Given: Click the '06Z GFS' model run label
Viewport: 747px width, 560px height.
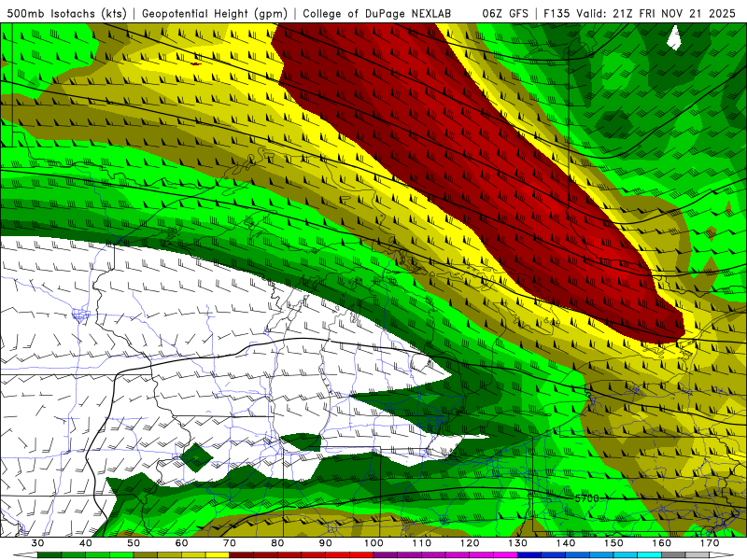Looking at the screenshot, I should (505, 13).
